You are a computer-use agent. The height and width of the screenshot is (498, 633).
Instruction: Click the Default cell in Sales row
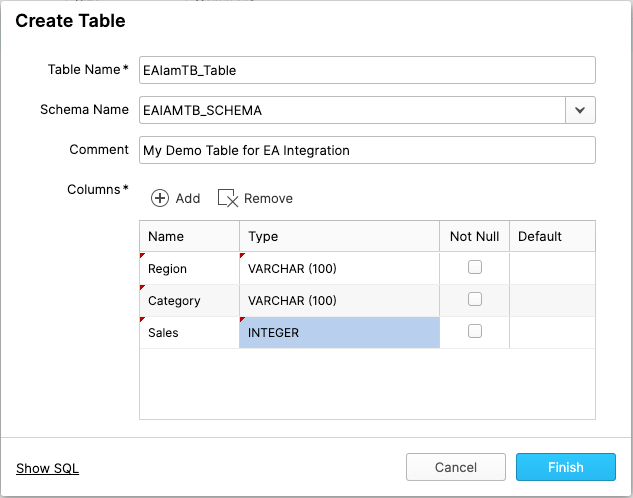552,333
